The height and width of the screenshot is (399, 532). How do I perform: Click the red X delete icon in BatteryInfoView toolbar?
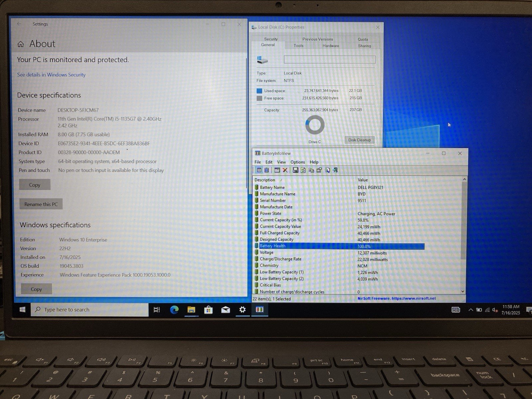pyautogui.click(x=285, y=170)
